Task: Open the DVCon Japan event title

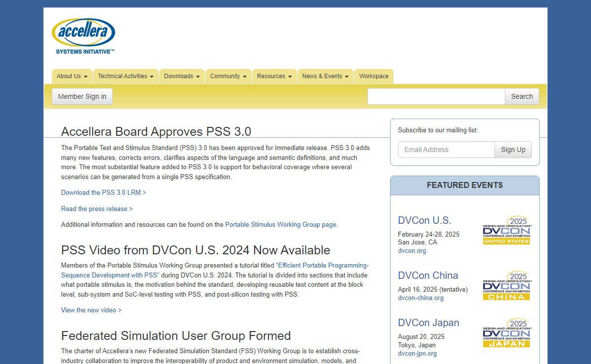Action: click(428, 323)
